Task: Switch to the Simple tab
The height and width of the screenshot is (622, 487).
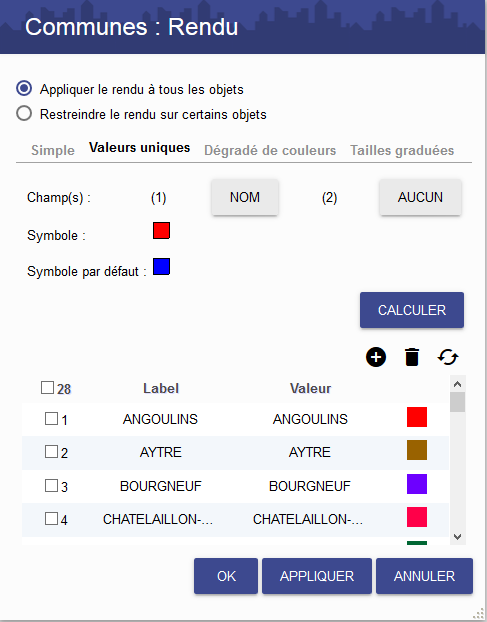Action: (x=53, y=150)
